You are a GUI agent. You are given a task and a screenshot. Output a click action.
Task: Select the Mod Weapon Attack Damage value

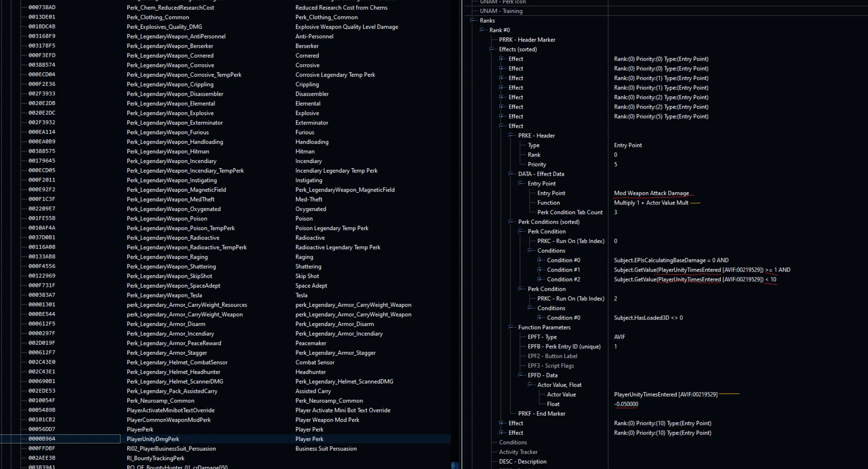pos(651,193)
